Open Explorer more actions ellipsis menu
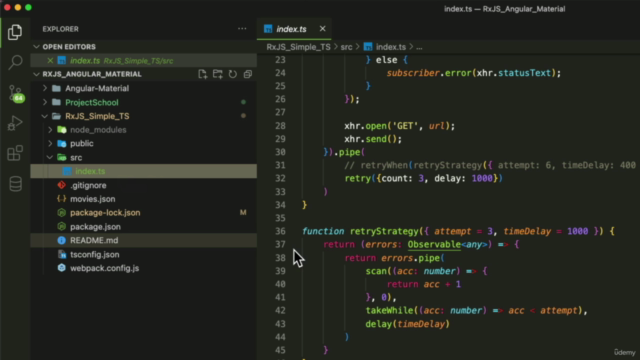 click(242, 29)
